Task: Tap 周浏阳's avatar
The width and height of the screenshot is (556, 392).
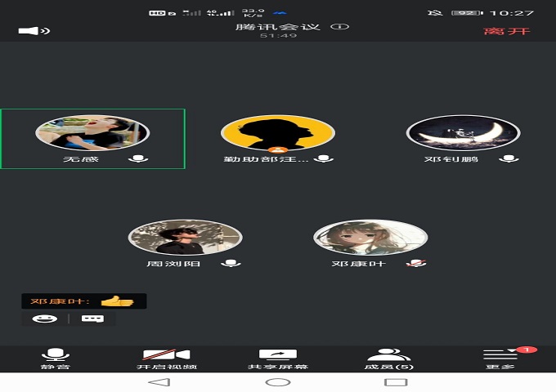Action: tap(186, 237)
